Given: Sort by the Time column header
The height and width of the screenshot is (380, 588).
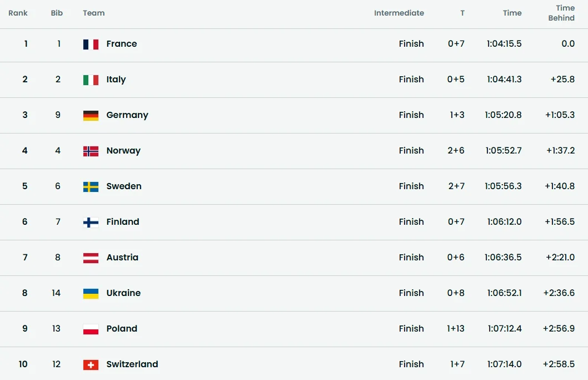Looking at the screenshot, I should [512, 13].
